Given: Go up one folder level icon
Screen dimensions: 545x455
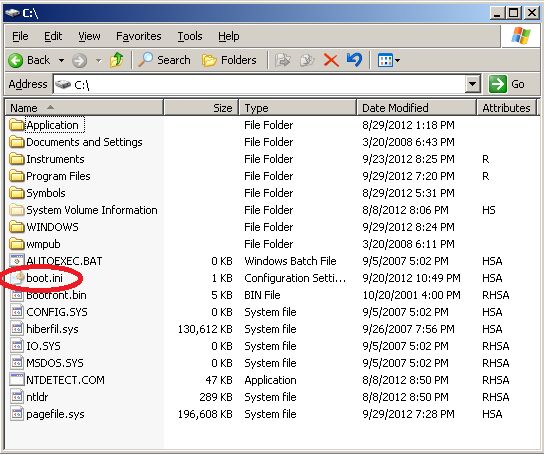Looking at the screenshot, I should pyautogui.click(x=116, y=60).
